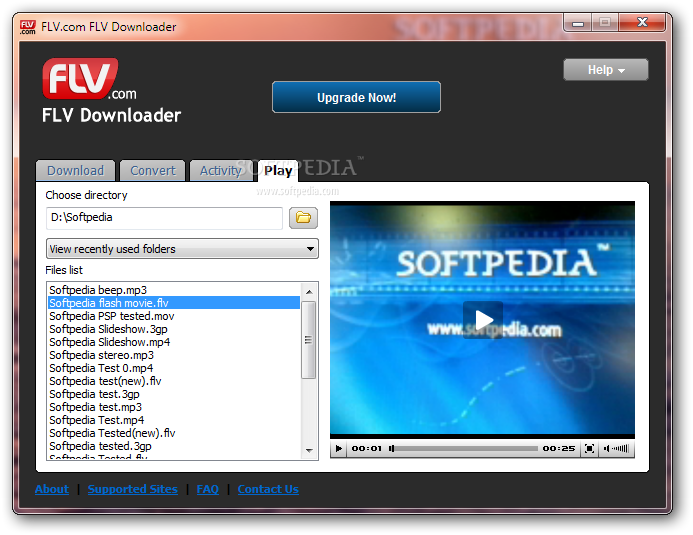Switch to the Download tab

click(76, 171)
